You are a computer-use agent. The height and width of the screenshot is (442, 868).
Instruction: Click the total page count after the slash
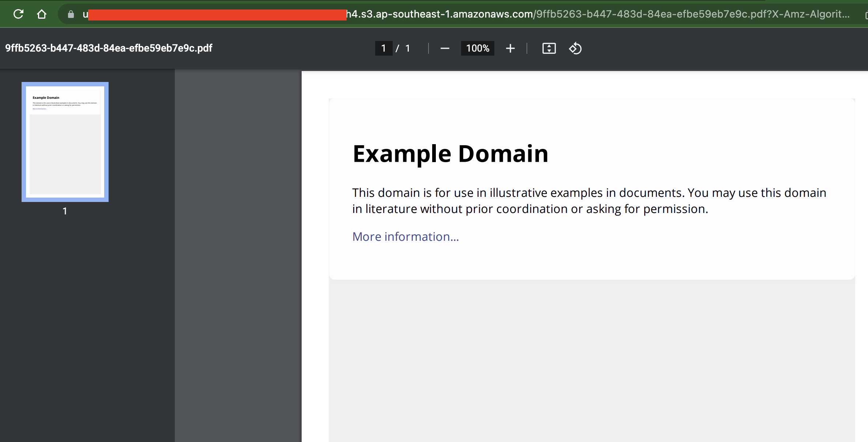click(x=408, y=48)
